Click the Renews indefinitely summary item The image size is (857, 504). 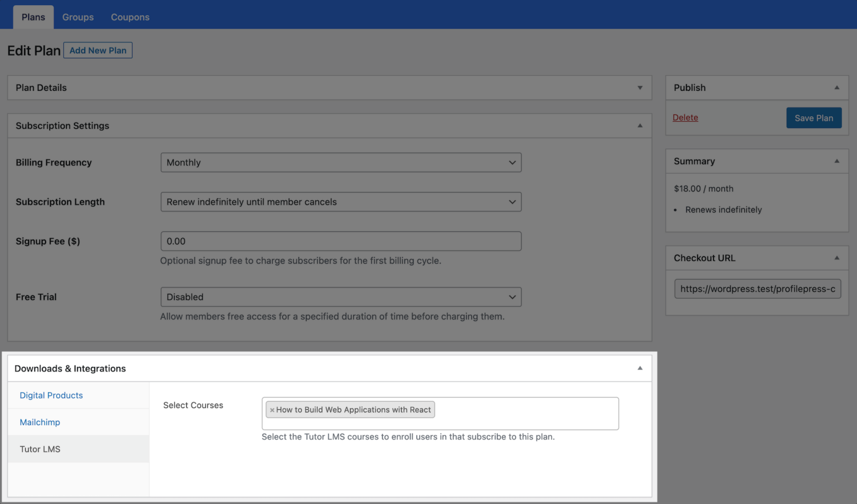click(x=723, y=210)
